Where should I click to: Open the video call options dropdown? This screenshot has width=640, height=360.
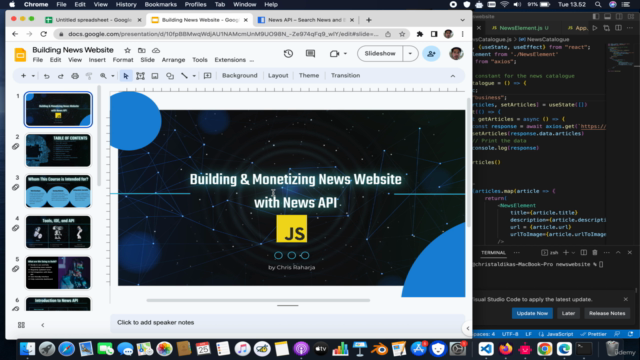pos(345,53)
